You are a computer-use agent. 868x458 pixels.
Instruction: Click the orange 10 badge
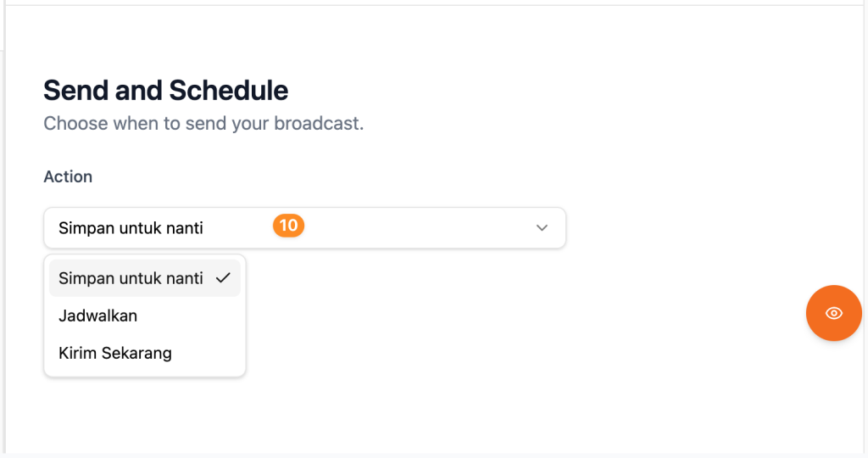point(288,226)
